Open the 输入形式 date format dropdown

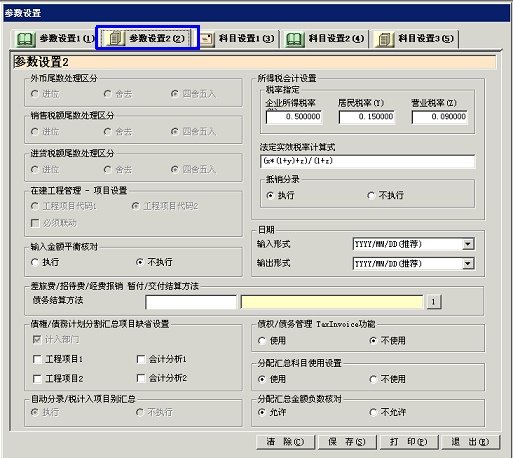pos(468,244)
